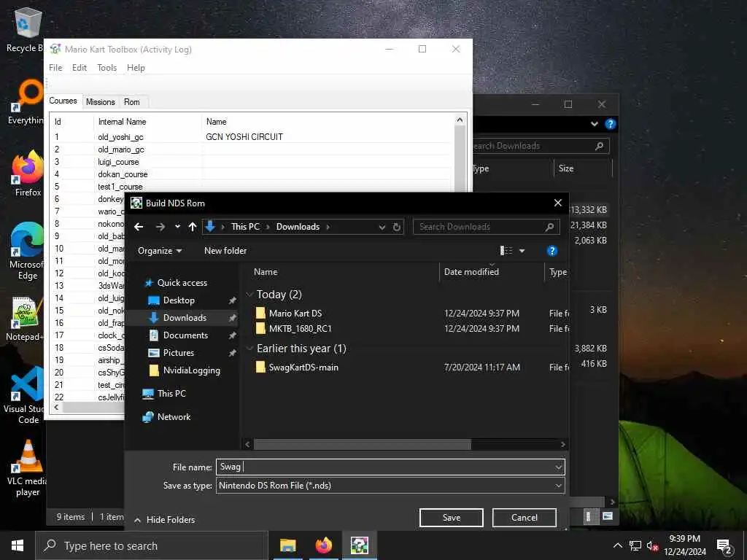Open help in the Build NDS Rom dialog
This screenshot has height=560, width=747.
pos(551,251)
